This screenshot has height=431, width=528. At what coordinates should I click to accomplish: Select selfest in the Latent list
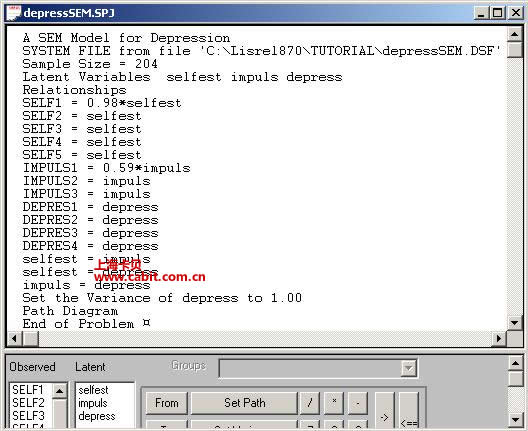[93, 390]
